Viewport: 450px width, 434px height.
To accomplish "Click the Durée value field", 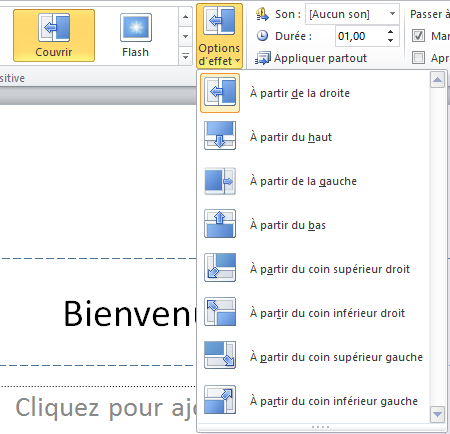I will (x=360, y=36).
